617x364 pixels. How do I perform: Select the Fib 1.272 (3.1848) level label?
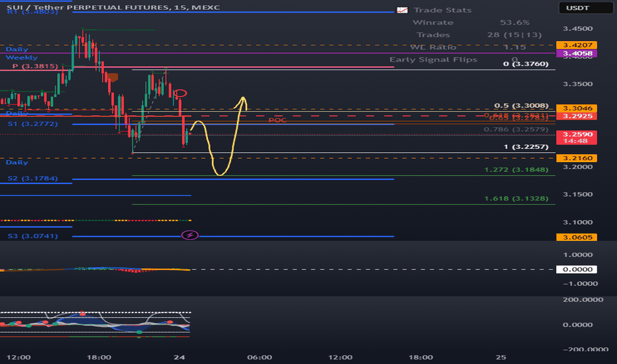coord(516,169)
